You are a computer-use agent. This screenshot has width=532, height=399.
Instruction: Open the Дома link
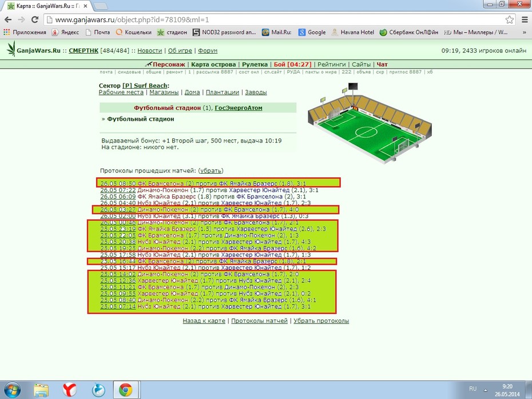(192, 92)
